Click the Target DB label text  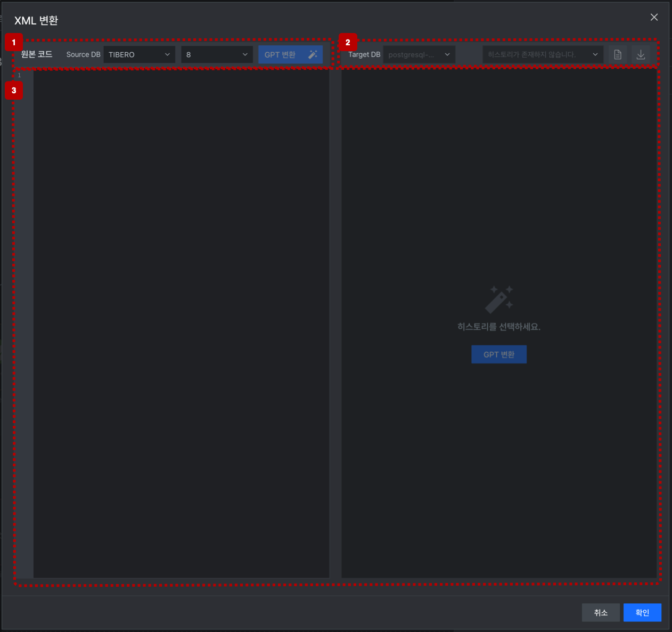pyautogui.click(x=364, y=54)
